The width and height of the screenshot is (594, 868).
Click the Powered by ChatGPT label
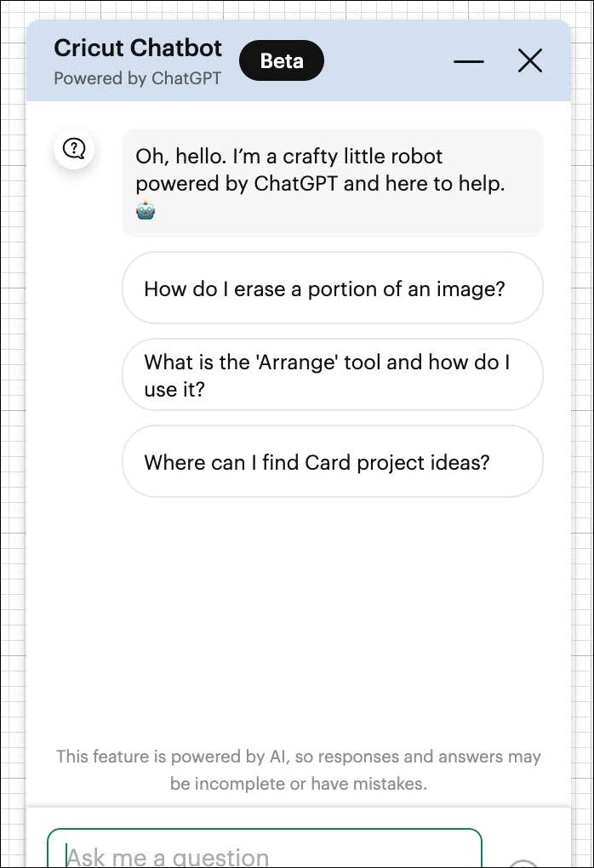pyautogui.click(x=137, y=78)
